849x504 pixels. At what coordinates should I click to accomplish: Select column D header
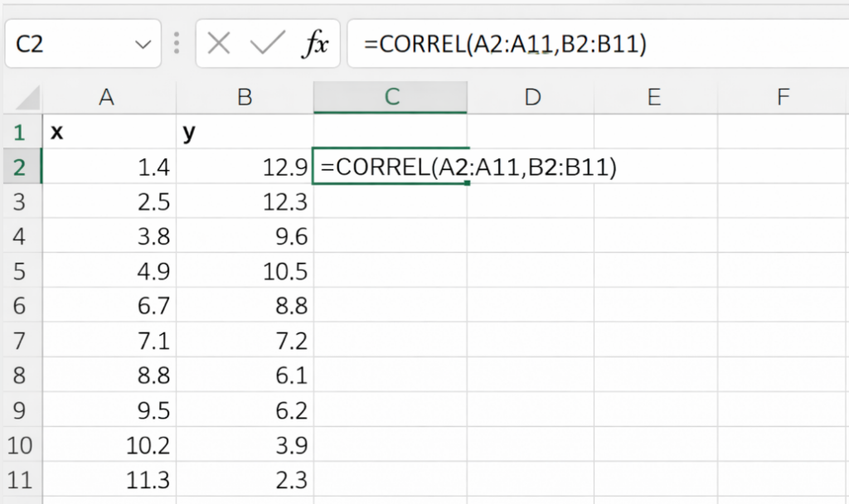pyautogui.click(x=531, y=98)
